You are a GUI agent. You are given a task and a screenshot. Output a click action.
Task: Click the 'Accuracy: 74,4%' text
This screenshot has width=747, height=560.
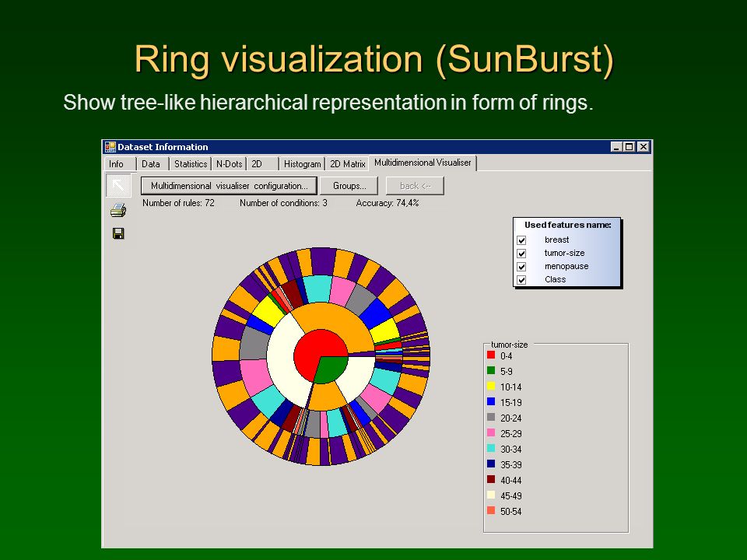[x=388, y=203]
